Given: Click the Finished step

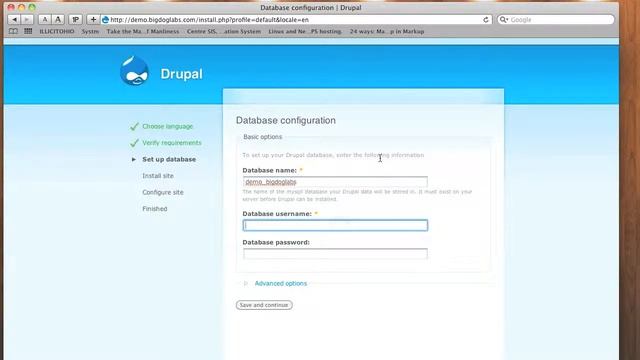Looking at the screenshot, I should 155,209.
